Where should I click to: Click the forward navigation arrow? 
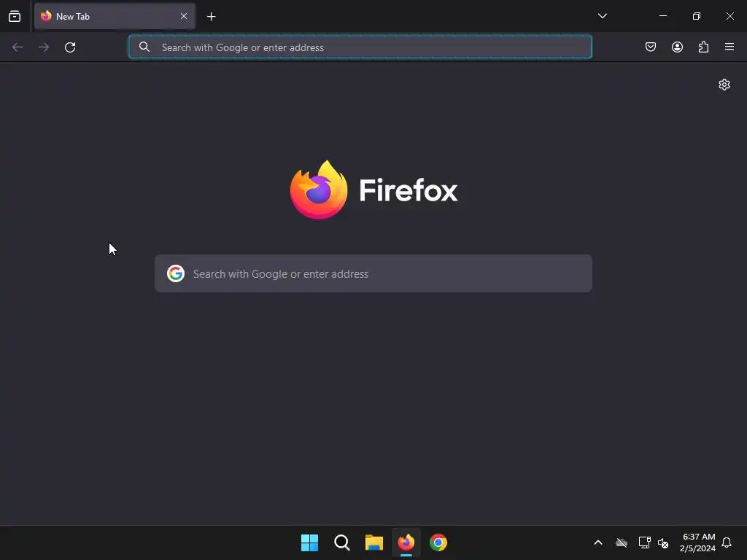[x=44, y=47]
